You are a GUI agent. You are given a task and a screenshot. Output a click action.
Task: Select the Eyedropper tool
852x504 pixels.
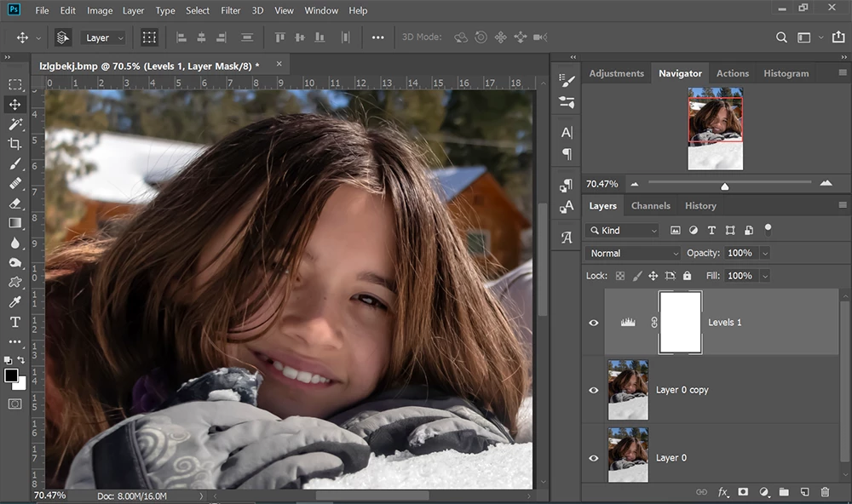(14, 302)
